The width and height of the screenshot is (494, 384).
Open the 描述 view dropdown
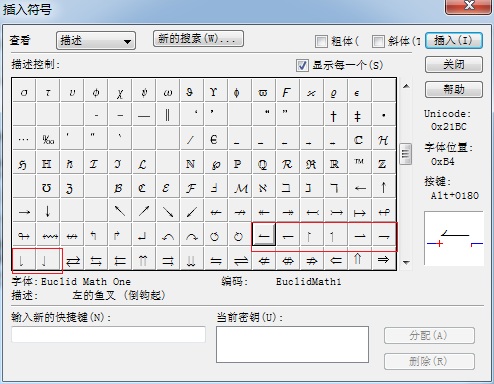click(x=96, y=41)
